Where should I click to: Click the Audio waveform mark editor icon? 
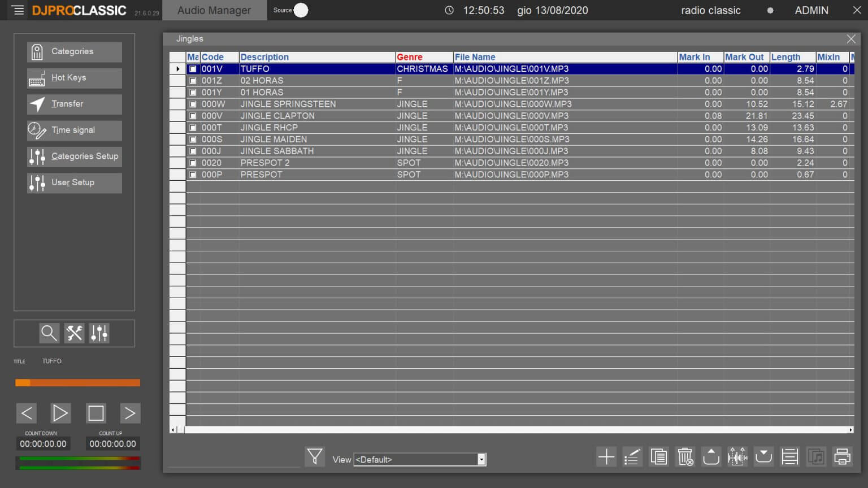click(x=737, y=456)
